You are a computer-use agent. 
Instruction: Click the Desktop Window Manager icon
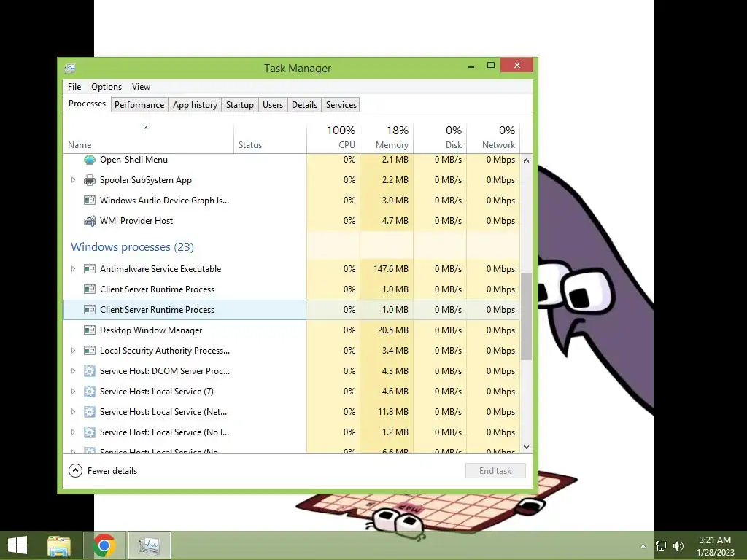90,330
